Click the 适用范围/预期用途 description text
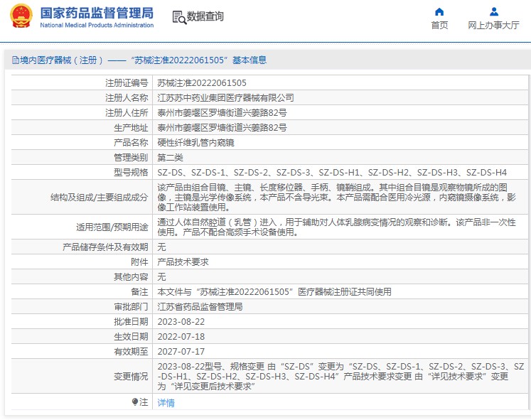This screenshot has height=420, width=531. coord(337,227)
